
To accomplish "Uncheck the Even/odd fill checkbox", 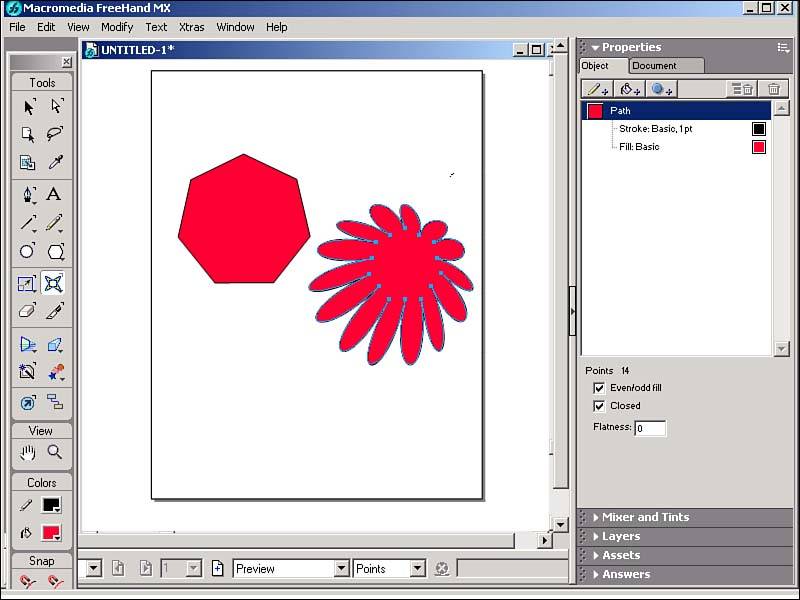I will (x=599, y=388).
